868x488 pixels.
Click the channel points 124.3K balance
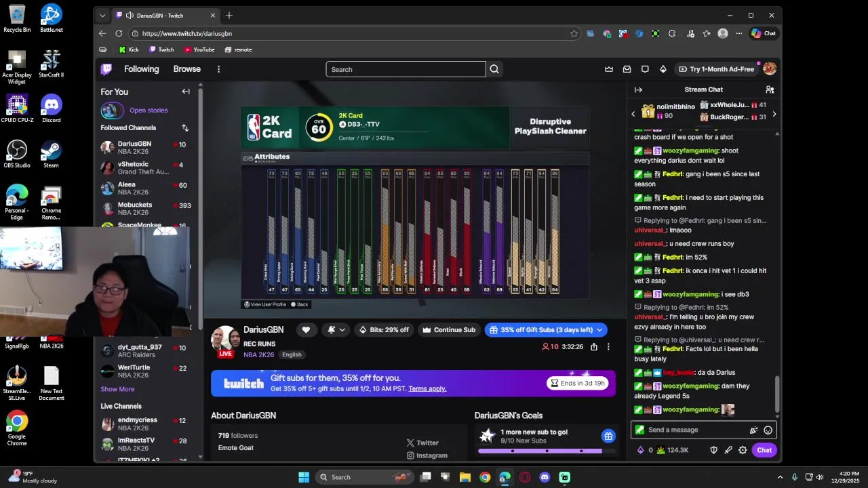point(672,450)
